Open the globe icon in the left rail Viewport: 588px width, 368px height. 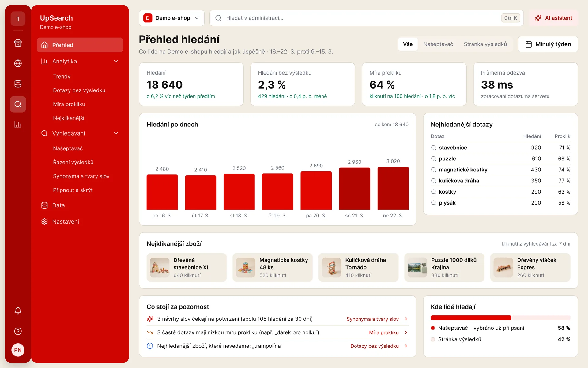point(18,63)
